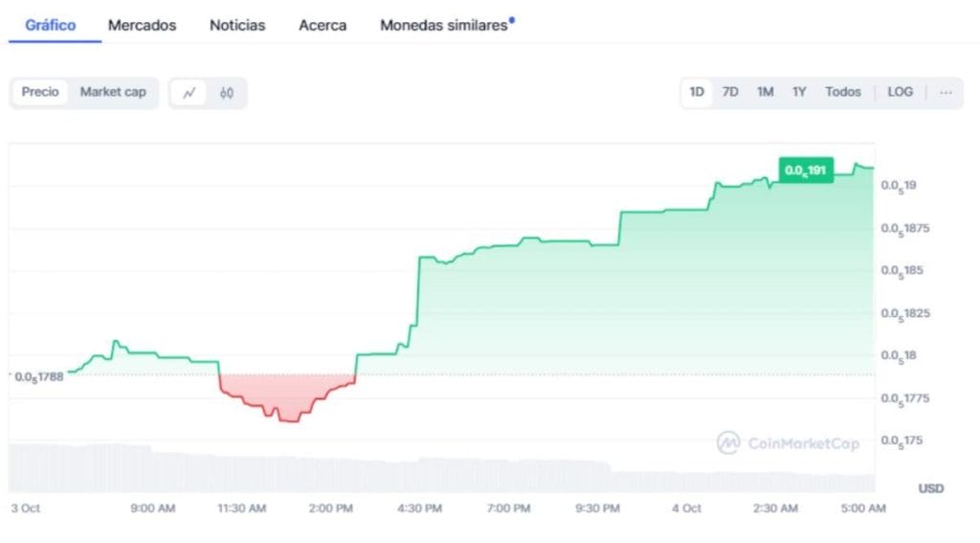Select the 1D time range

[x=697, y=92]
